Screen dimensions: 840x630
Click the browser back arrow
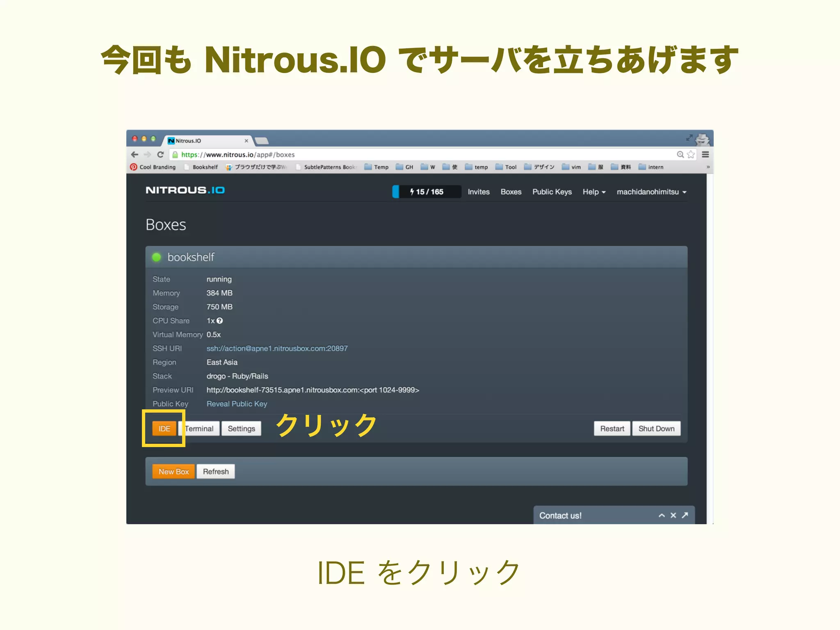pyautogui.click(x=135, y=155)
